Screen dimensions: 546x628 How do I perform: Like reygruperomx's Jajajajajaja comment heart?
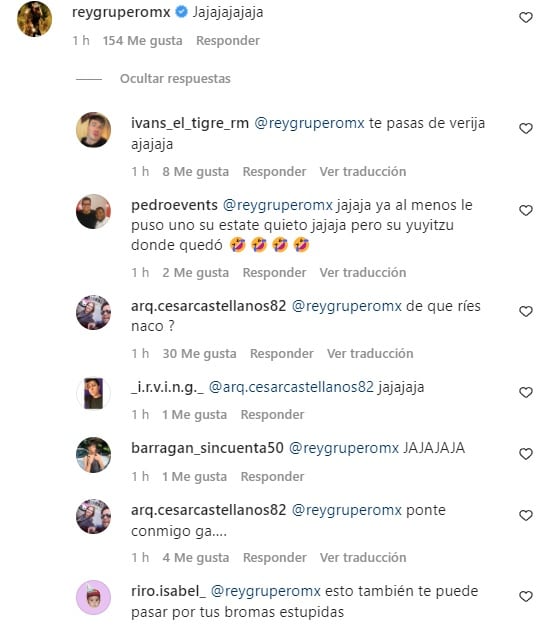point(526,18)
